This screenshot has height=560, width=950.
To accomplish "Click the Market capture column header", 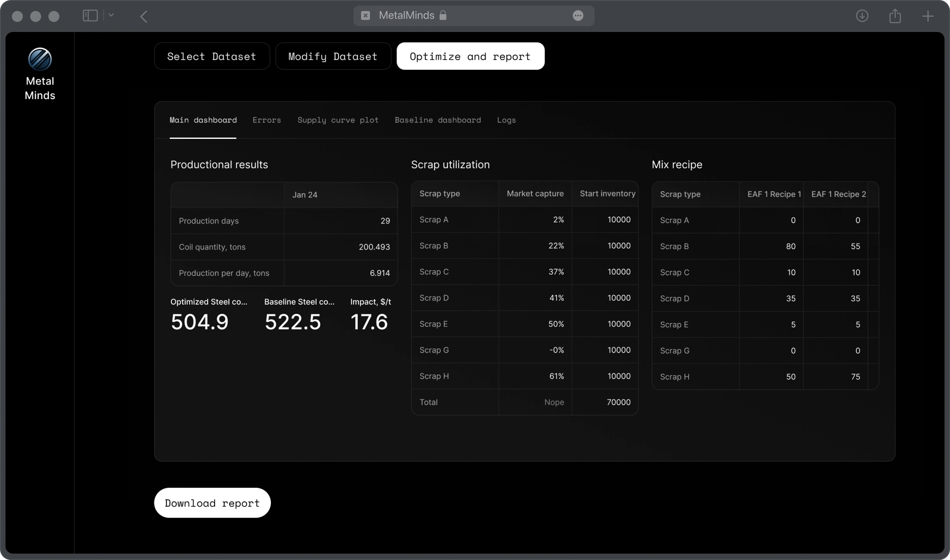I will (535, 194).
